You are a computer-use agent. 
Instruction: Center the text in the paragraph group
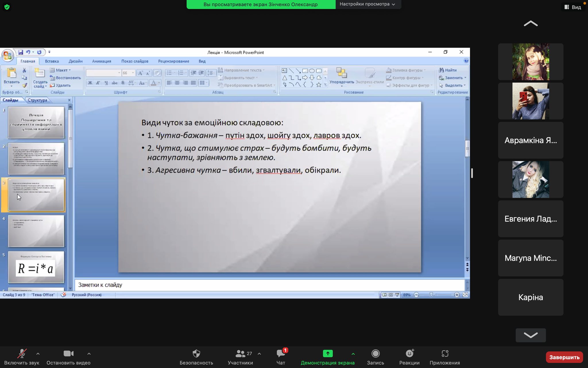pos(177,83)
